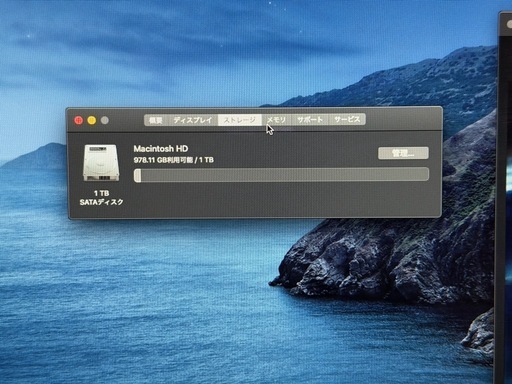Go to the サポート tab
512x384 pixels.
click(x=310, y=120)
